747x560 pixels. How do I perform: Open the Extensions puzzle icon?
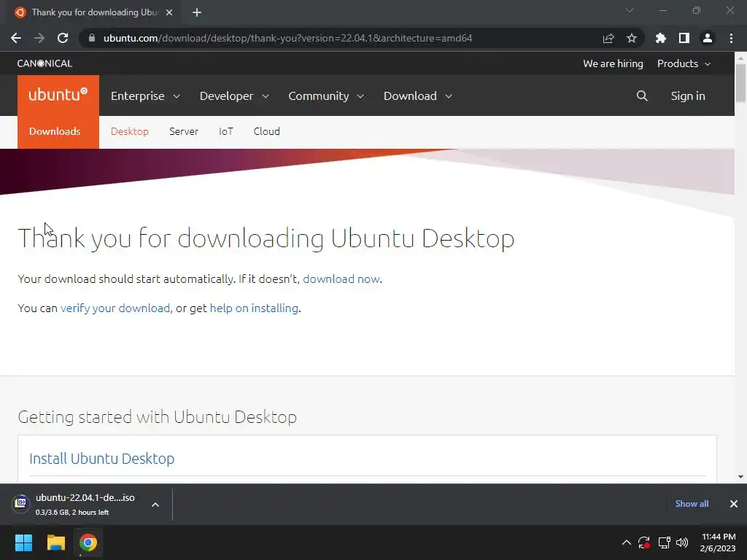661,38
